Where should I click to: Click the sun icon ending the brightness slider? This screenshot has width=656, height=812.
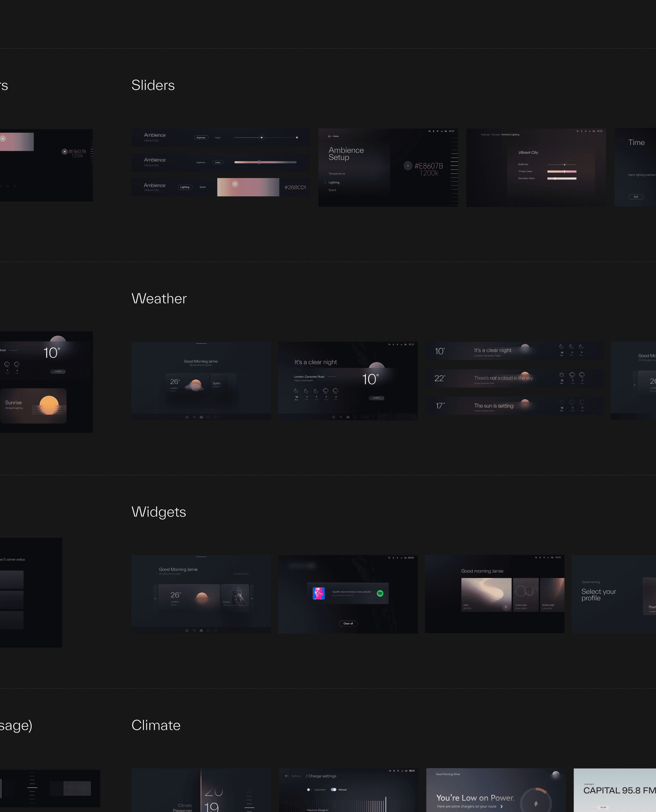297,137
